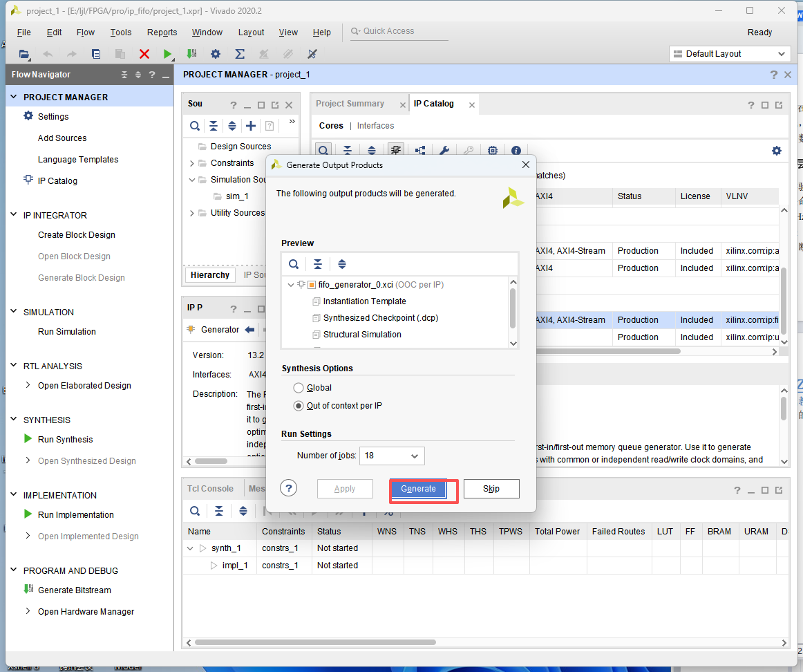
Task: Click the IP Catalog horizontal scrollbar
Action: [608, 351]
